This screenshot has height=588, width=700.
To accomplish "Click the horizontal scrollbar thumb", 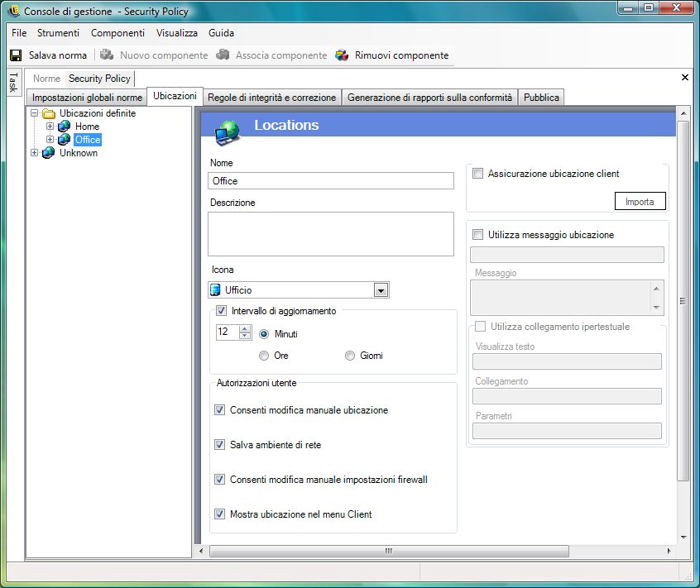I will click(389, 551).
